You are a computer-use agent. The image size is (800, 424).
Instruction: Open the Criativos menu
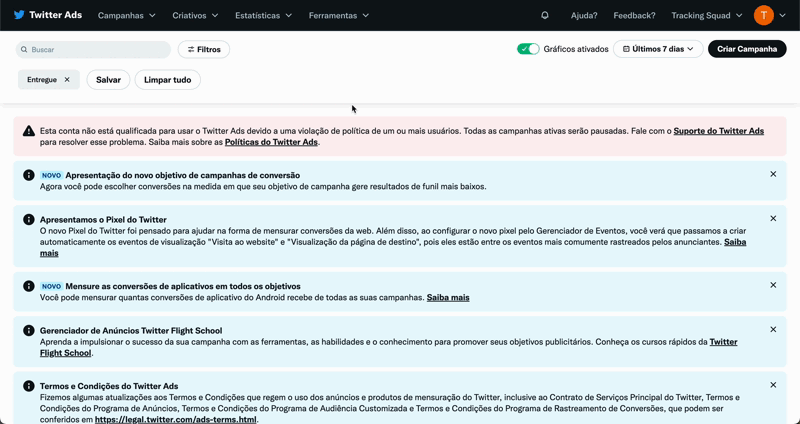coord(195,15)
